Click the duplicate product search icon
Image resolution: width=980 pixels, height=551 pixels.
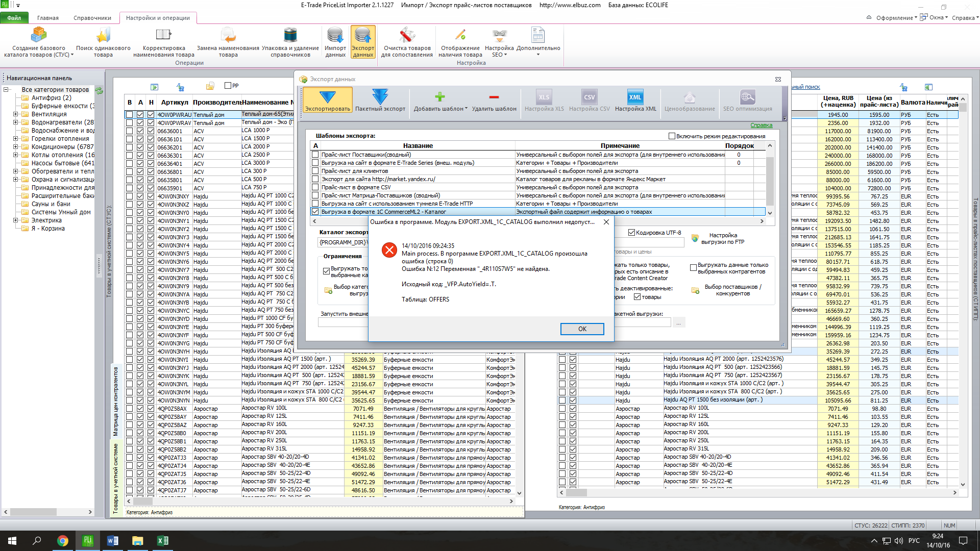[103, 35]
